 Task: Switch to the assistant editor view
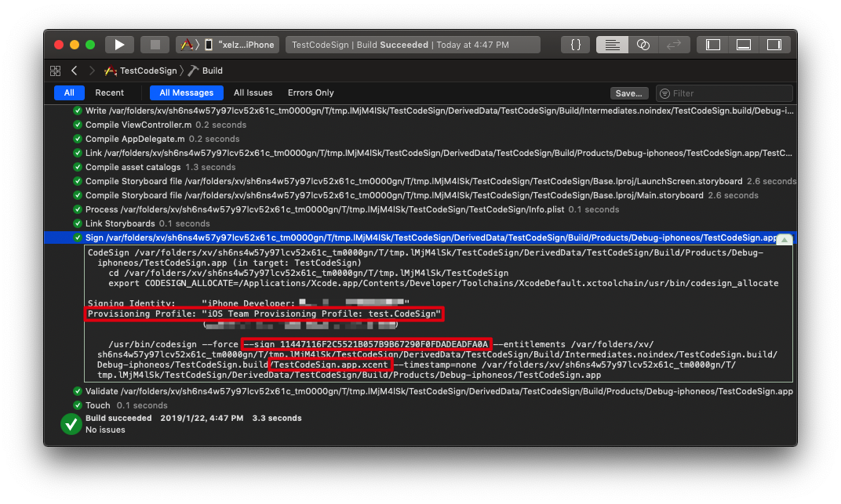[x=643, y=45]
